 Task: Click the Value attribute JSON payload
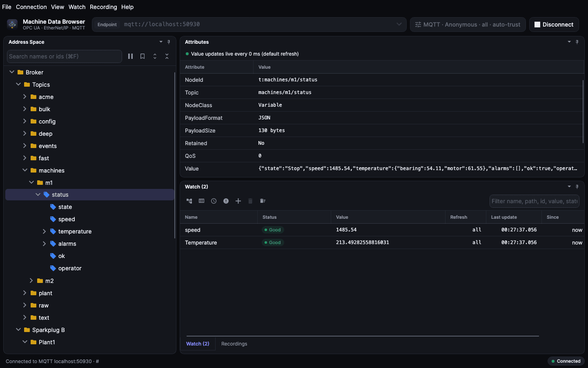418,168
